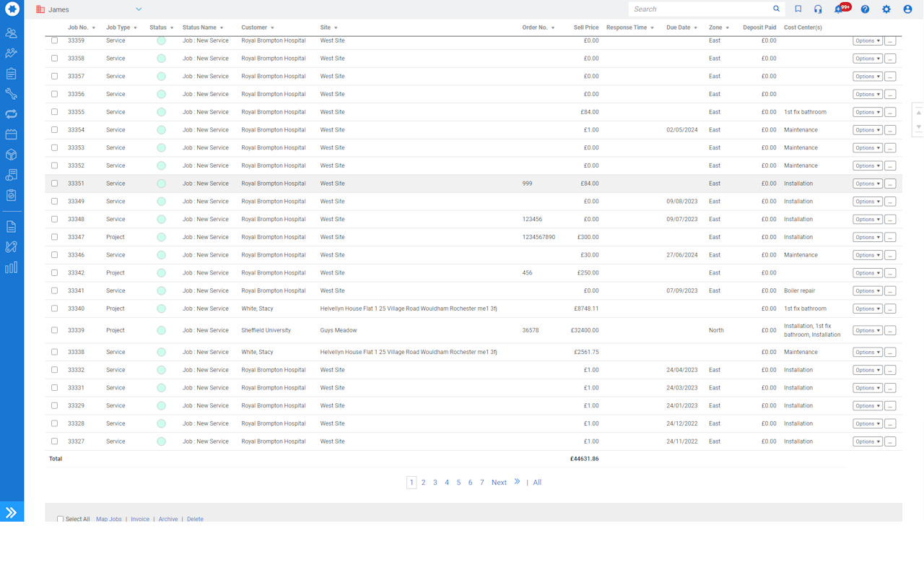Open the bookmark icon in top bar

(798, 9)
